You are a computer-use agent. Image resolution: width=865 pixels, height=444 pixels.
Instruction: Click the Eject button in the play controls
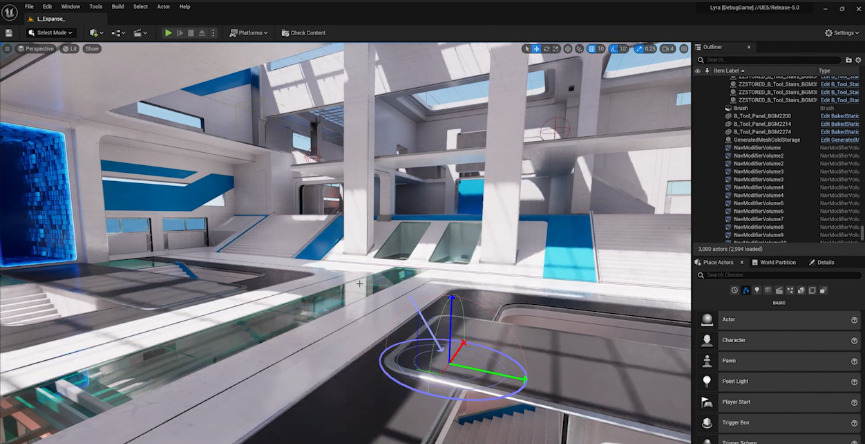click(x=202, y=33)
